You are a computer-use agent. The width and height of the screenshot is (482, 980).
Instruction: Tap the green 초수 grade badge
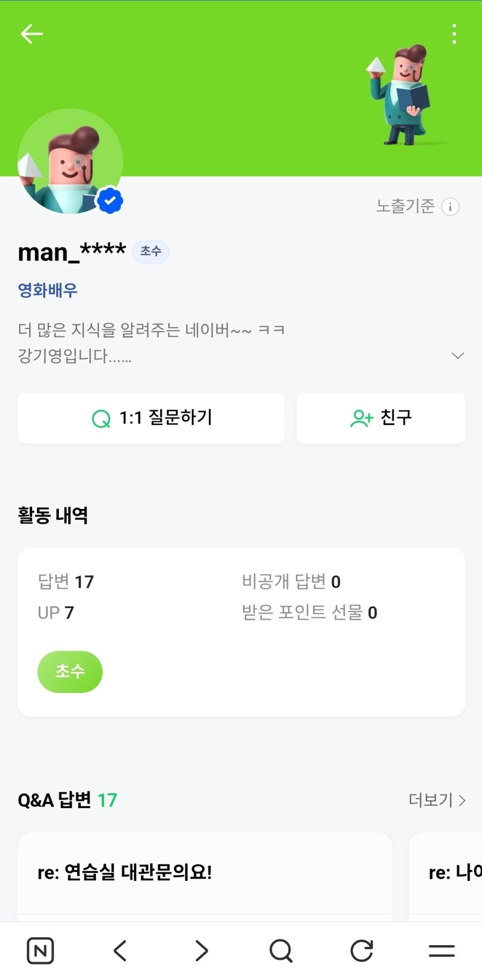pyautogui.click(x=70, y=671)
